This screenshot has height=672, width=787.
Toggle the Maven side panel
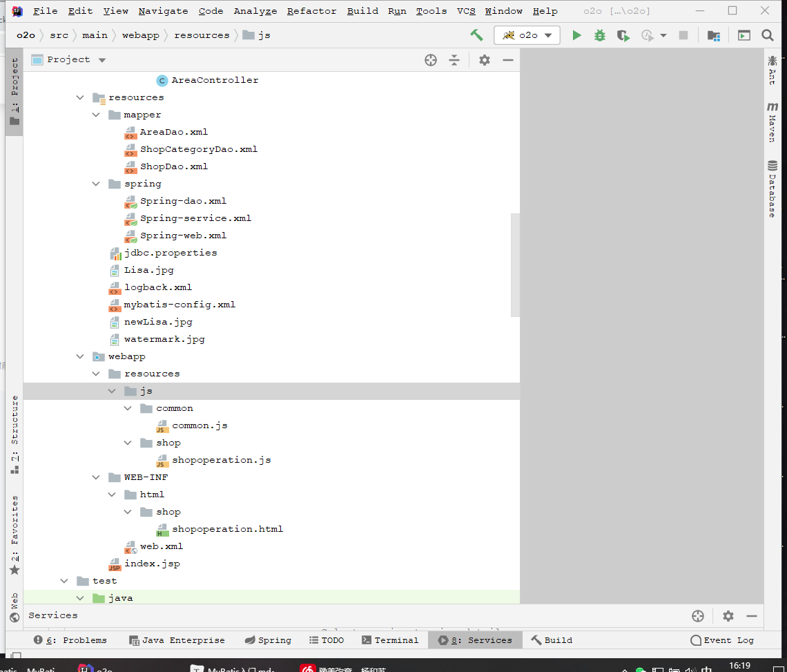pyautogui.click(x=773, y=122)
